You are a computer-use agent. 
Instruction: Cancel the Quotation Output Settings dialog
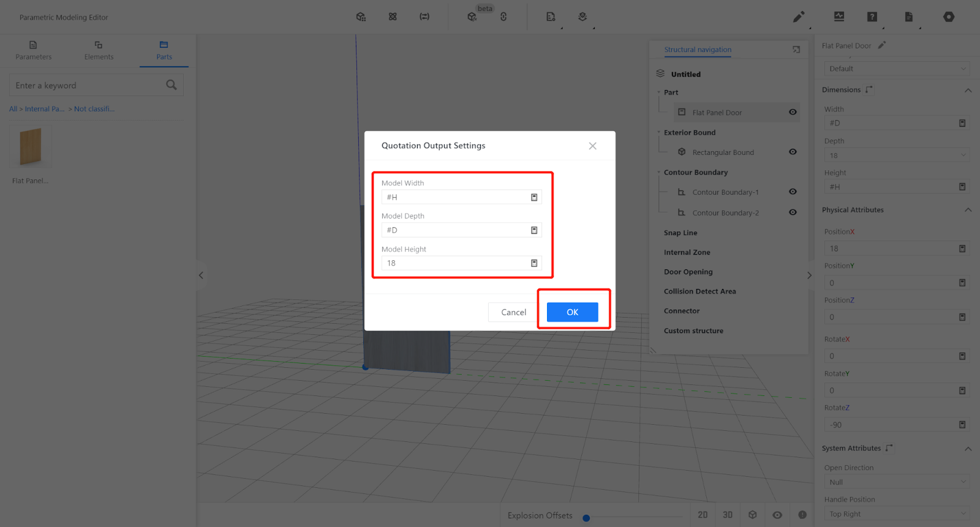coord(513,312)
